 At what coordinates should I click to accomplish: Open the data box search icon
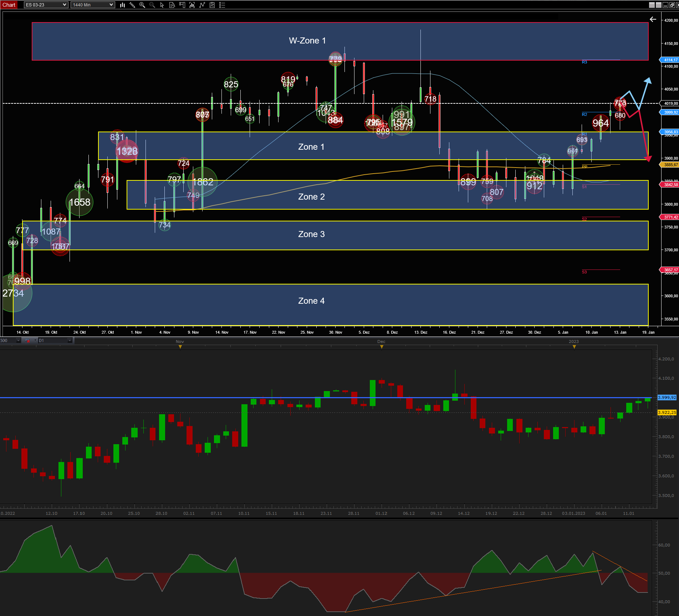click(x=172, y=5)
